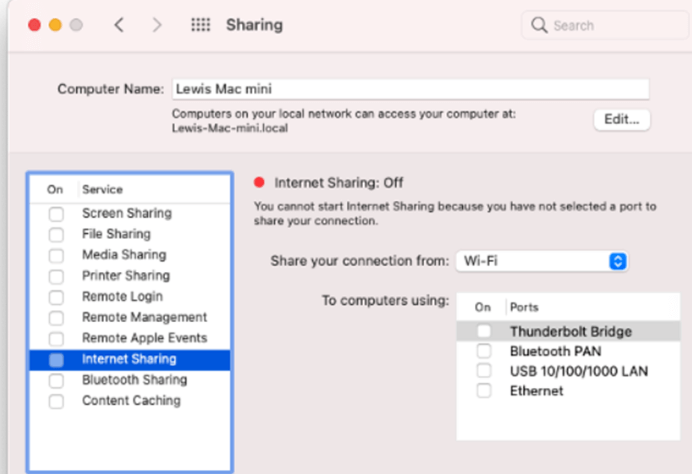
Task: Click the Service column header
Action: pos(102,189)
